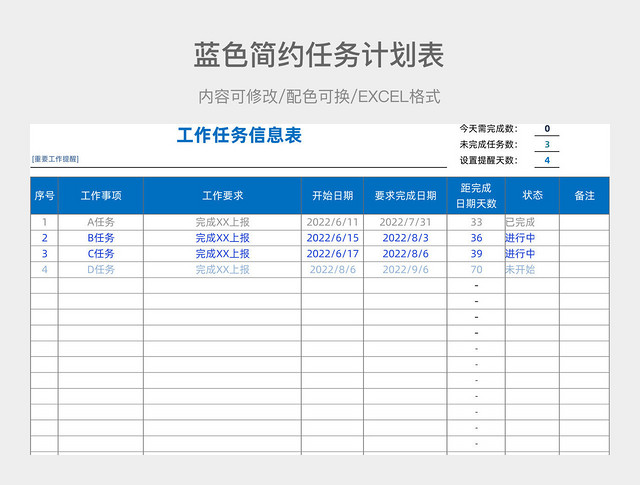Select the D任务 cell

click(101, 269)
